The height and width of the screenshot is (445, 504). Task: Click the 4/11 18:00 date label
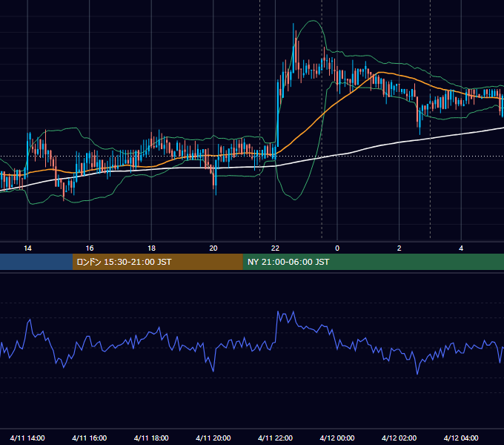tap(151, 438)
